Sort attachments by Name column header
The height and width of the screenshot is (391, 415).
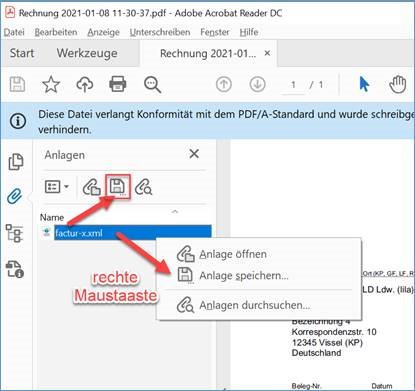coord(52,217)
